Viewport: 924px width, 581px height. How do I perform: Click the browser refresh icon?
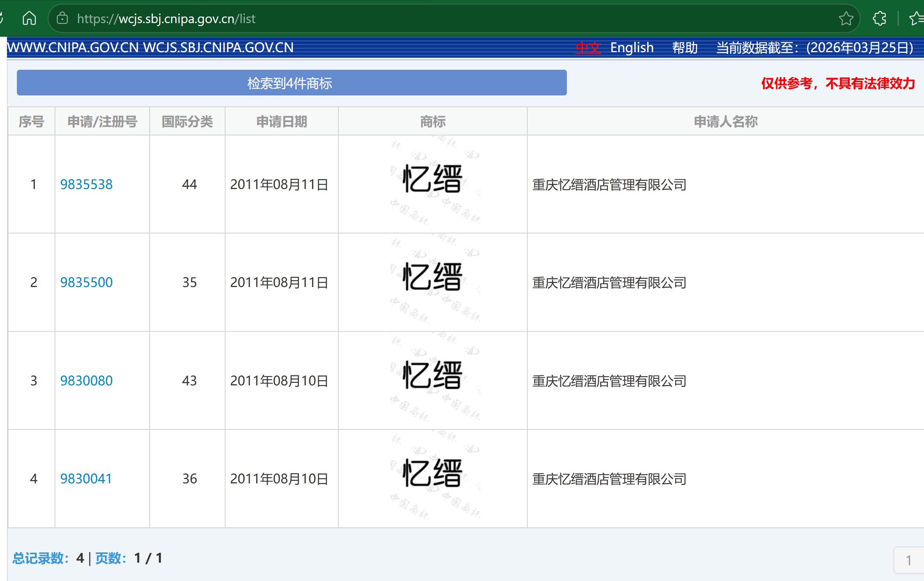coord(1,18)
